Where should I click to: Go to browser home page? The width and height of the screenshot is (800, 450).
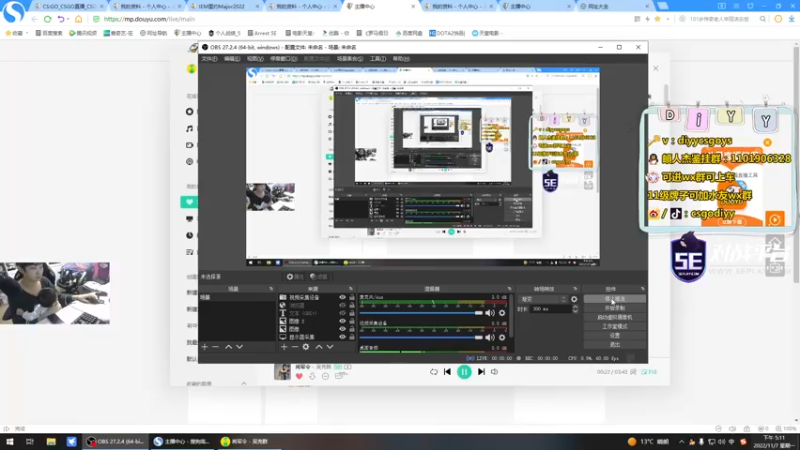[78, 19]
